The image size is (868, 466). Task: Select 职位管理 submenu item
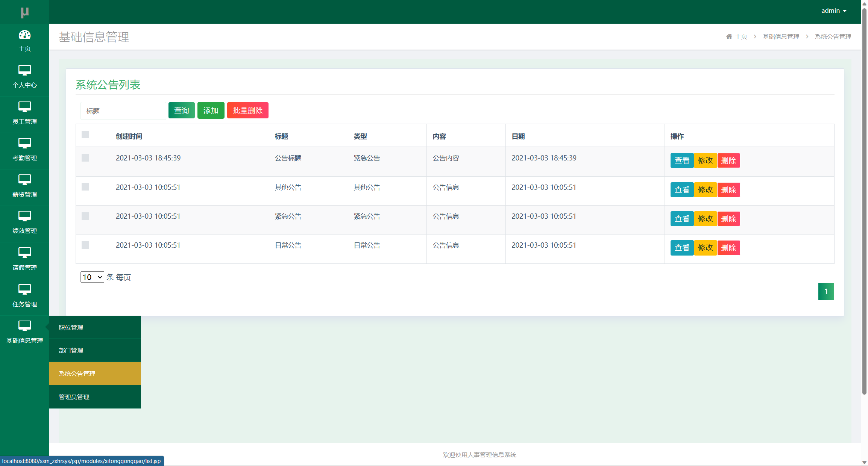[x=71, y=327]
